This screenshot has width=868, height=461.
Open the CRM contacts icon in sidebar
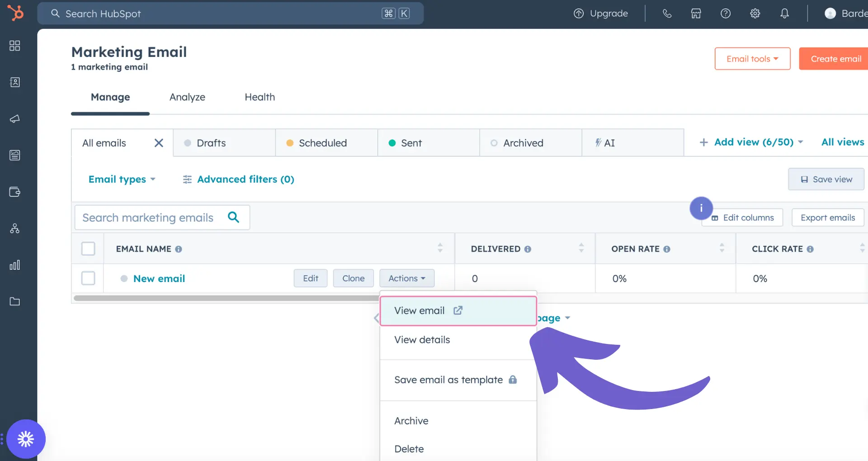pyautogui.click(x=15, y=82)
